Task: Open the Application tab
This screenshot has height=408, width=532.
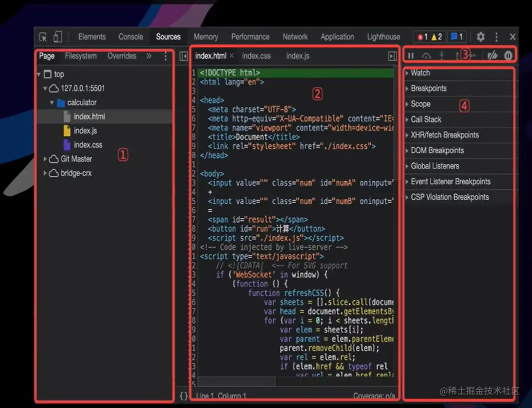Action: click(337, 37)
